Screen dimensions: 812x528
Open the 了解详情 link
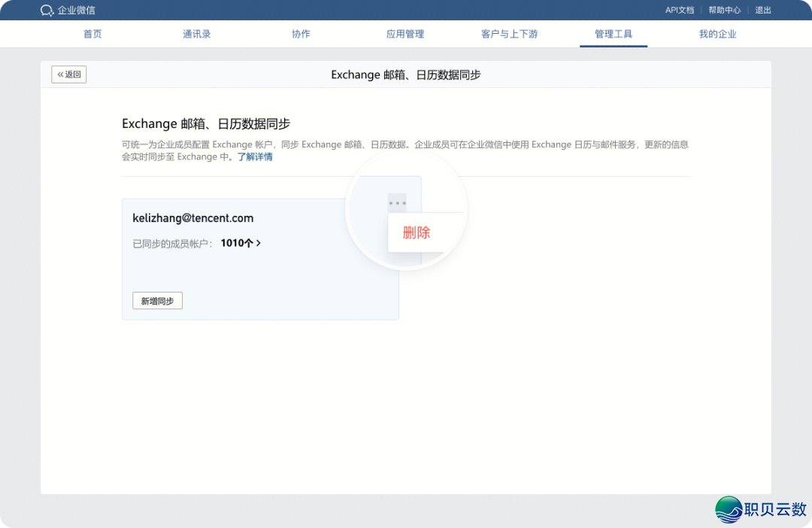tap(255, 156)
